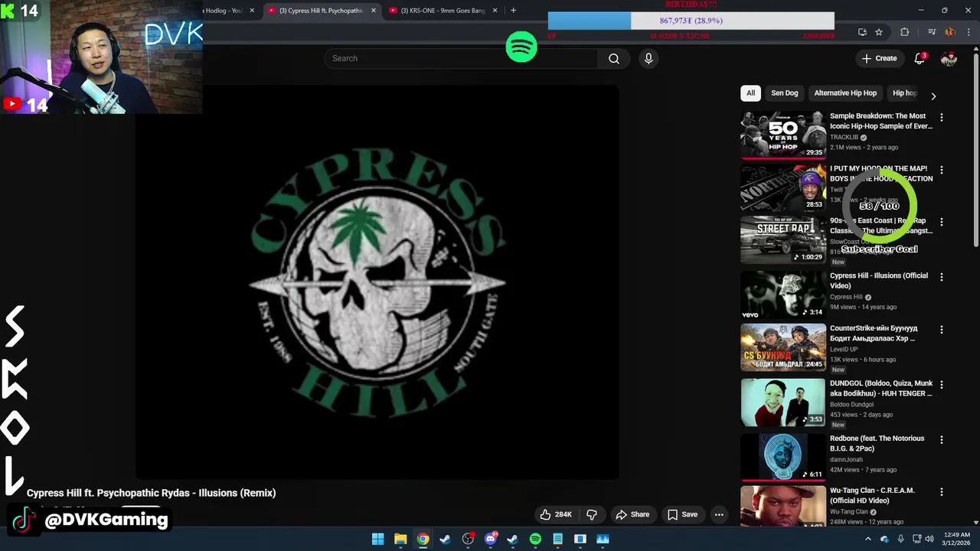Viewport: 980px width, 551px height.
Task: Open options menu for Sample Breakdown video
Action: click(942, 117)
